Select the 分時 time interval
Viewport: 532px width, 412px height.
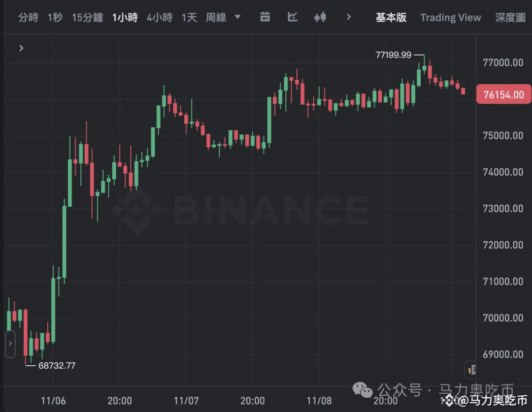pos(28,18)
